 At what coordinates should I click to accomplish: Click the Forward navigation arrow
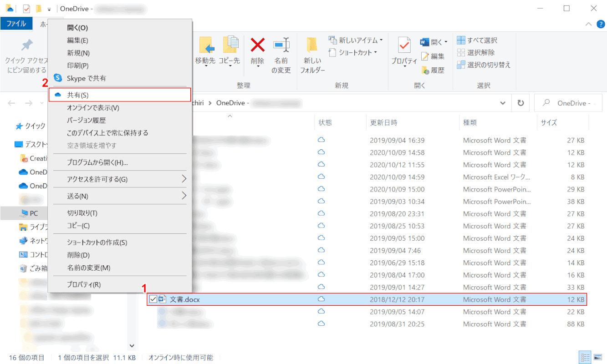[x=28, y=103]
